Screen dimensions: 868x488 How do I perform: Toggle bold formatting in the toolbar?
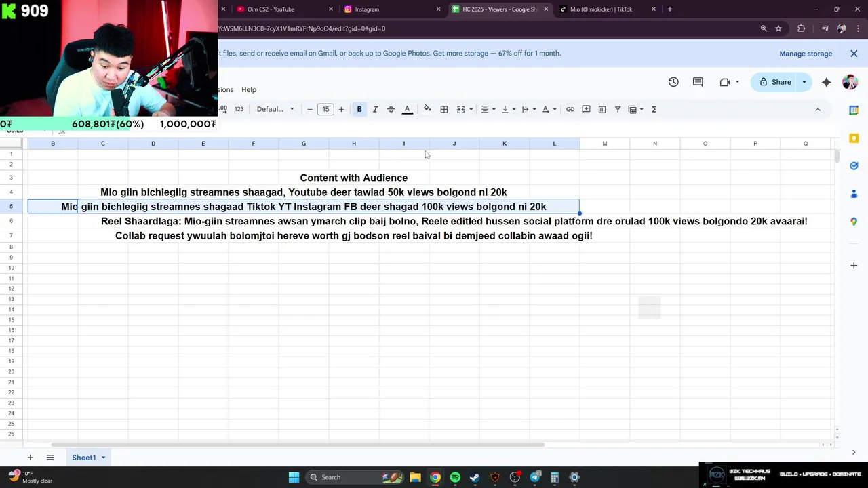(359, 109)
